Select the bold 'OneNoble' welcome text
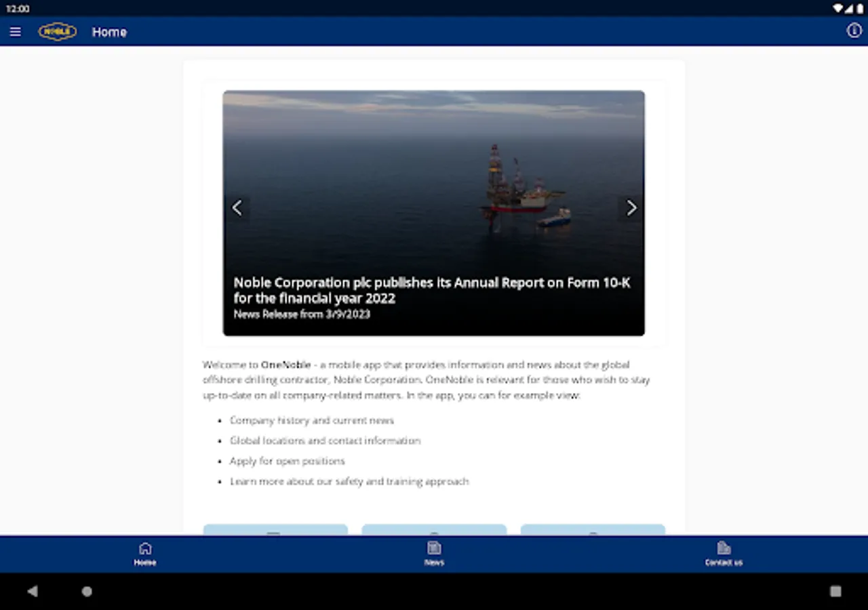The width and height of the screenshot is (868, 610). click(285, 365)
